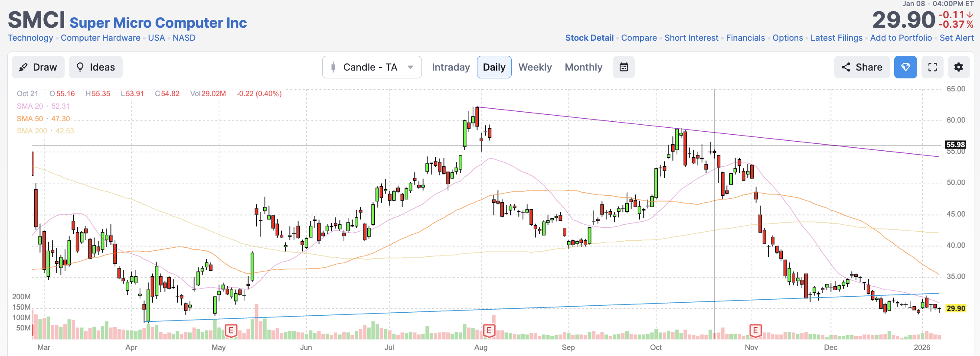
Task: Click the Super Micro Computer Inc name
Action: pos(158,23)
